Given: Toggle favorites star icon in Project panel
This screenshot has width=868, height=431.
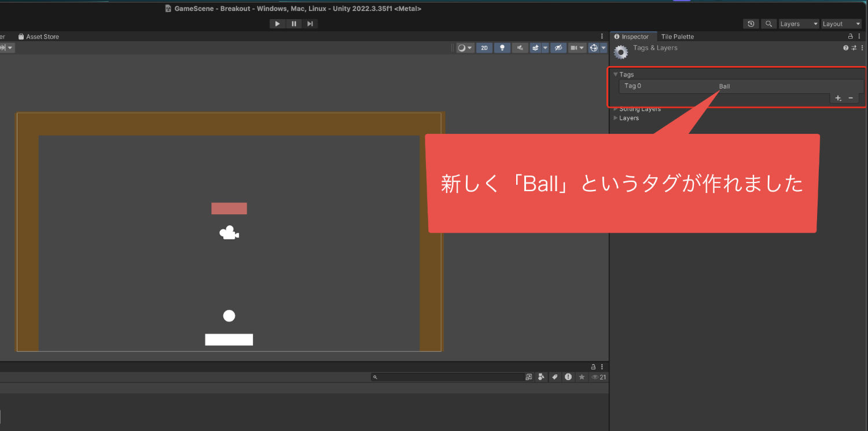Looking at the screenshot, I should click(582, 377).
